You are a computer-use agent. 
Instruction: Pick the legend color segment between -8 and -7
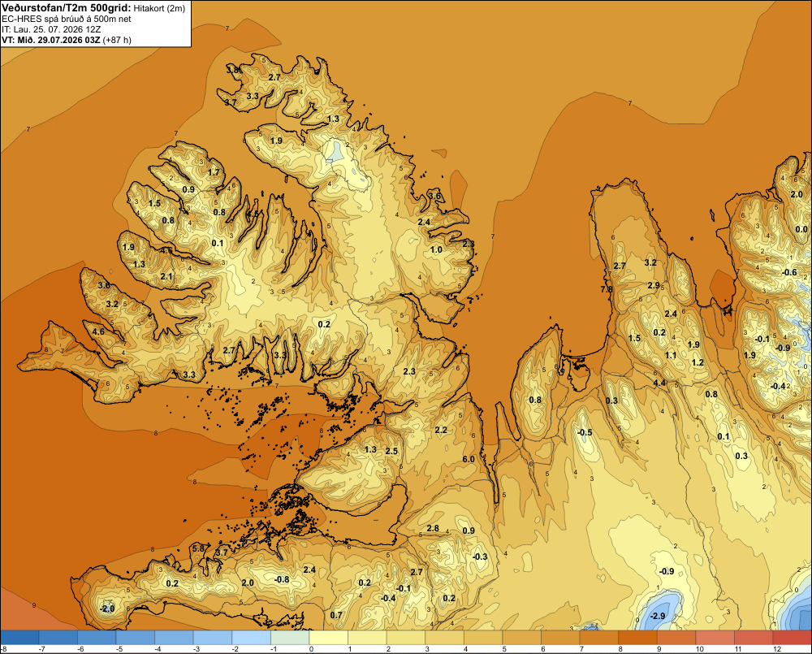click(19, 637)
